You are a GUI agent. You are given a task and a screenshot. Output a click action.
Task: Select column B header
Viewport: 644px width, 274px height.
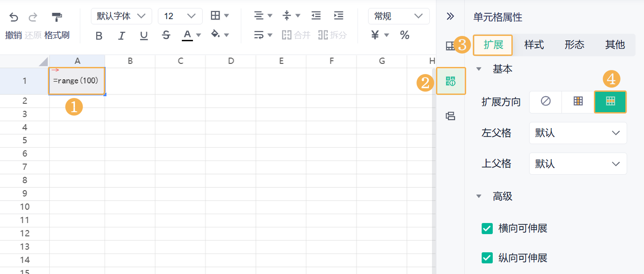point(130,61)
